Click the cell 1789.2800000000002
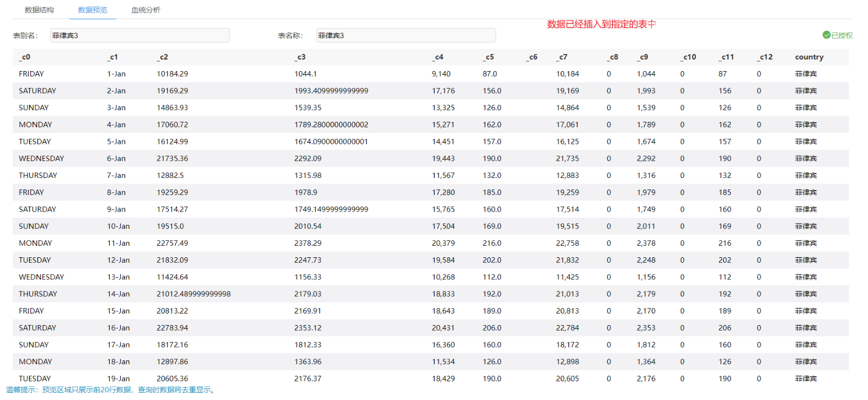The height and width of the screenshot is (400, 868). tap(331, 125)
